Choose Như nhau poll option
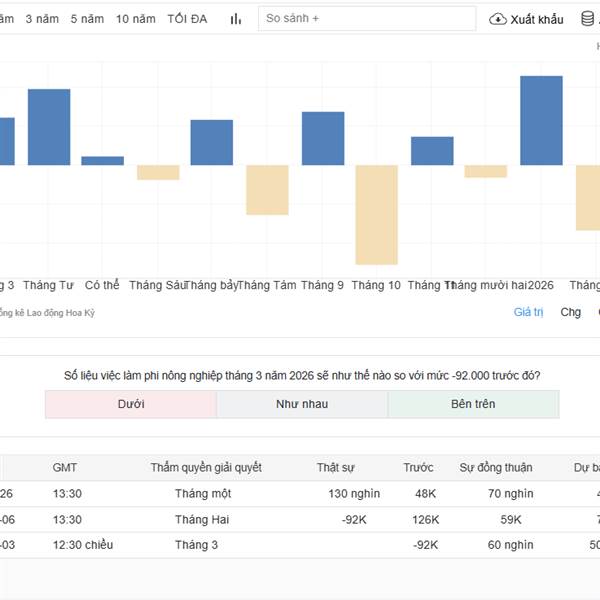600x600 pixels. pyautogui.click(x=302, y=404)
